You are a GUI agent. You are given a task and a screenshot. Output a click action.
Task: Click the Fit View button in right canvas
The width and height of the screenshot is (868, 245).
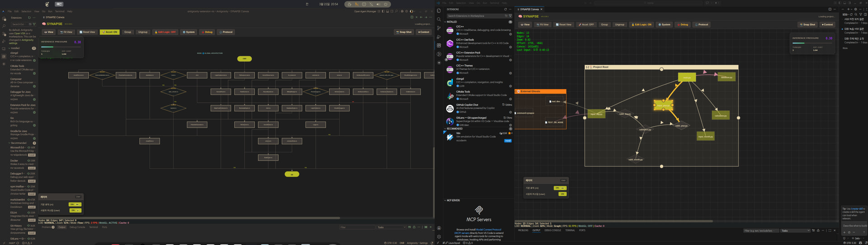tap(542, 24)
